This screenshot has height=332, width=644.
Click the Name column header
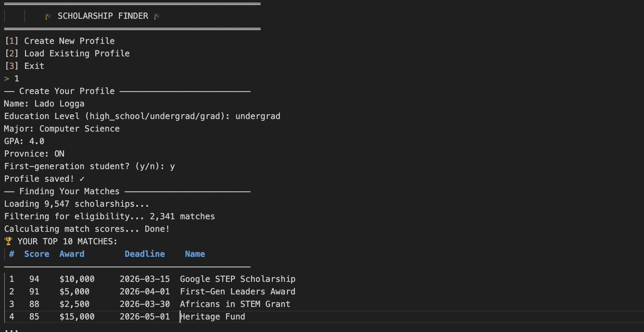(x=195, y=254)
